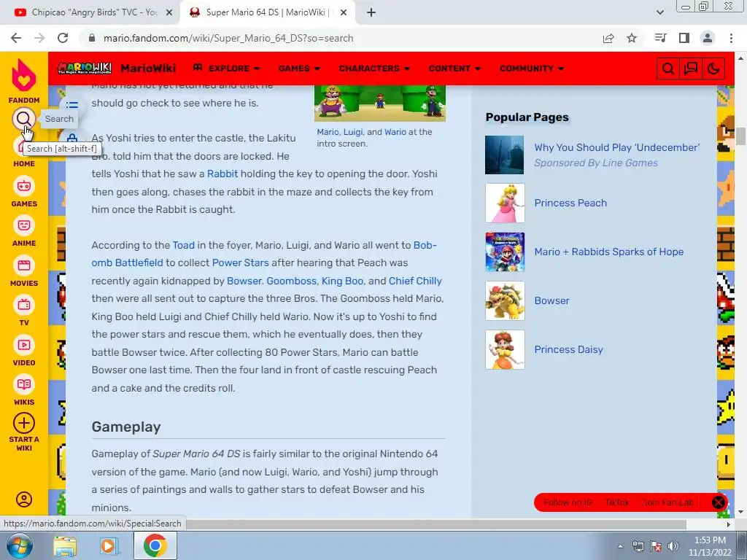Open Princess Daisy popular page link
This screenshot has height=560, width=747.
(x=569, y=349)
